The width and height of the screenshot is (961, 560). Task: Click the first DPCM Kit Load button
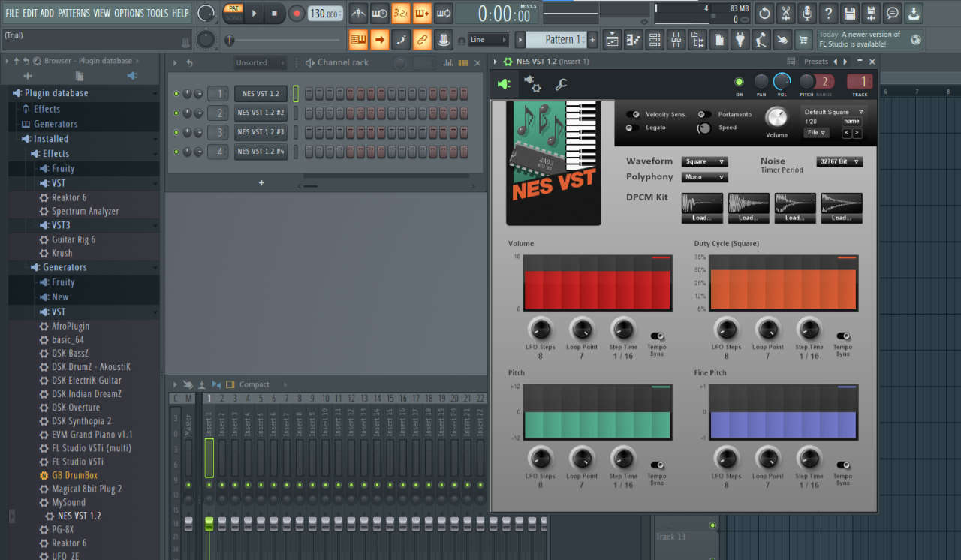coord(703,218)
